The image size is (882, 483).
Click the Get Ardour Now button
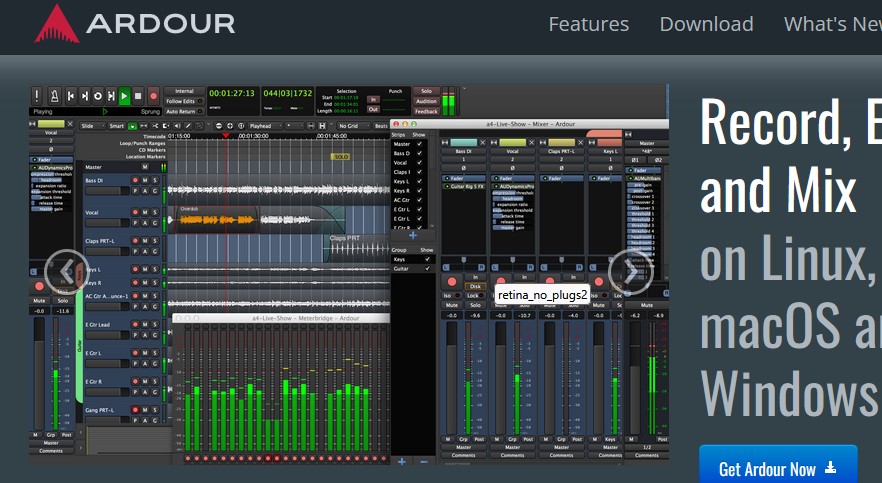[x=778, y=466]
